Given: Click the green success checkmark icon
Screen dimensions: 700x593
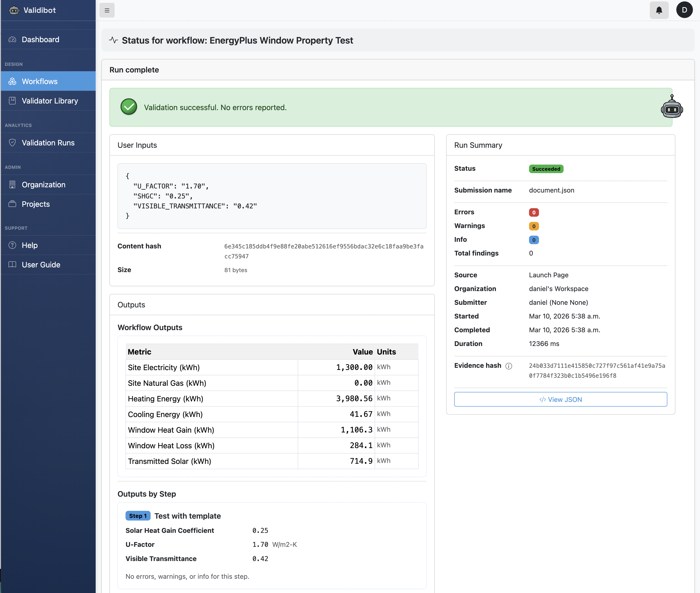Looking at the screenshot, I should (x=129, y=107).
